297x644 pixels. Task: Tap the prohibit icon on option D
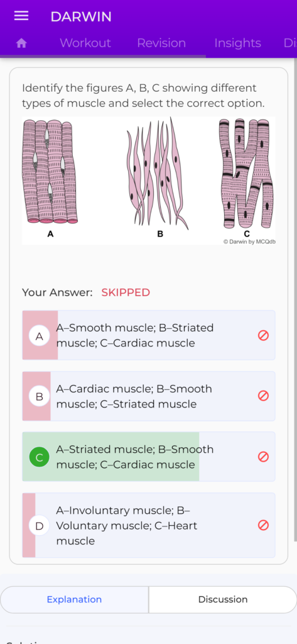tap(263, 525)
